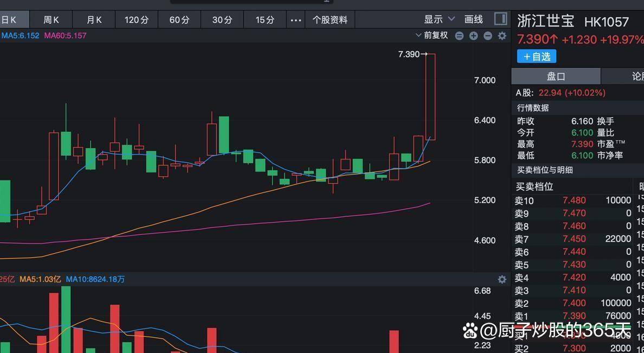Select the 60分 period tab
This screenshot has width=644, height=353.
(x=179, y=20)
